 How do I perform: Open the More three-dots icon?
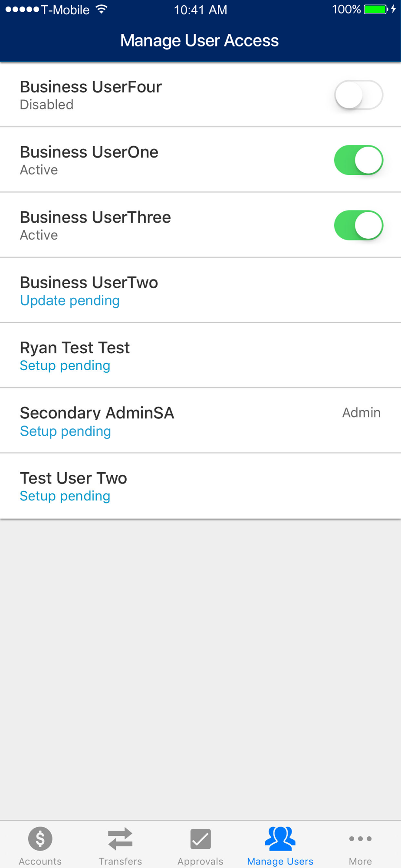[x=360, y=838]
